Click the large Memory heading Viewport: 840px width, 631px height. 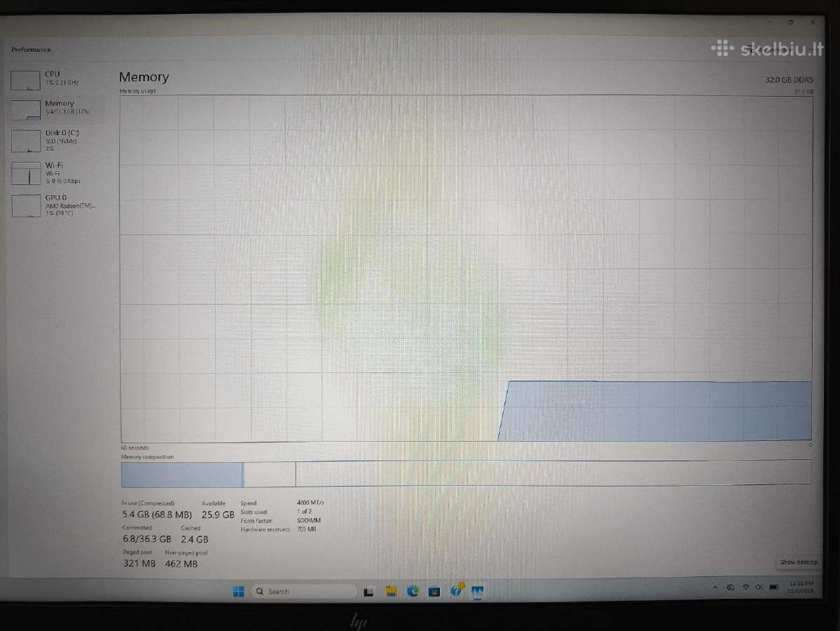[144, 77]
